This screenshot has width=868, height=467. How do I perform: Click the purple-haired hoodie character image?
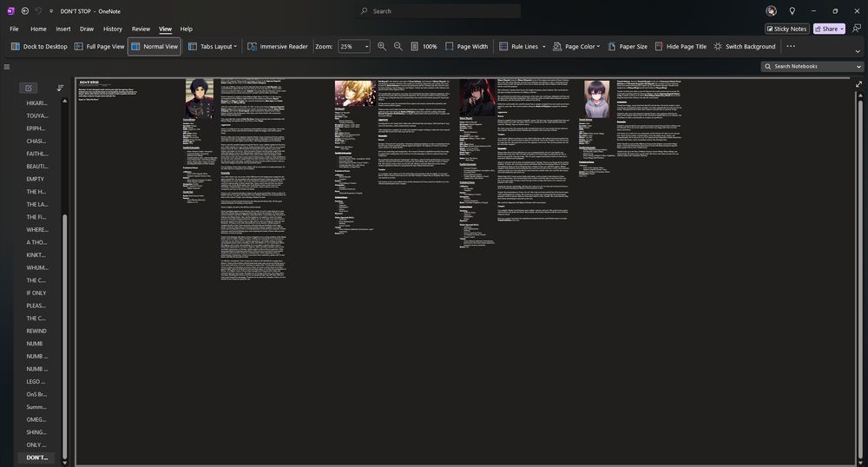coord(597,99)
